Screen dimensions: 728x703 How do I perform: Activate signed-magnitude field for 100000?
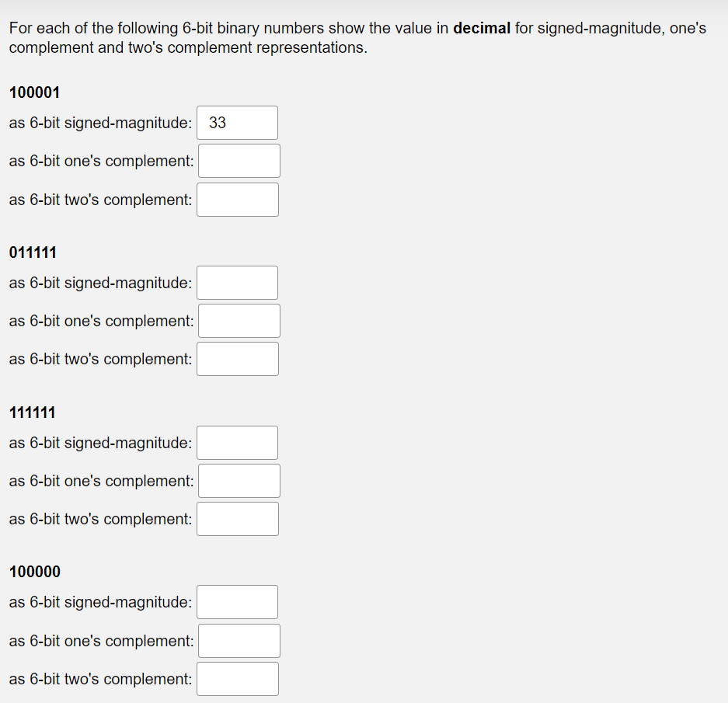pos(237,602)
